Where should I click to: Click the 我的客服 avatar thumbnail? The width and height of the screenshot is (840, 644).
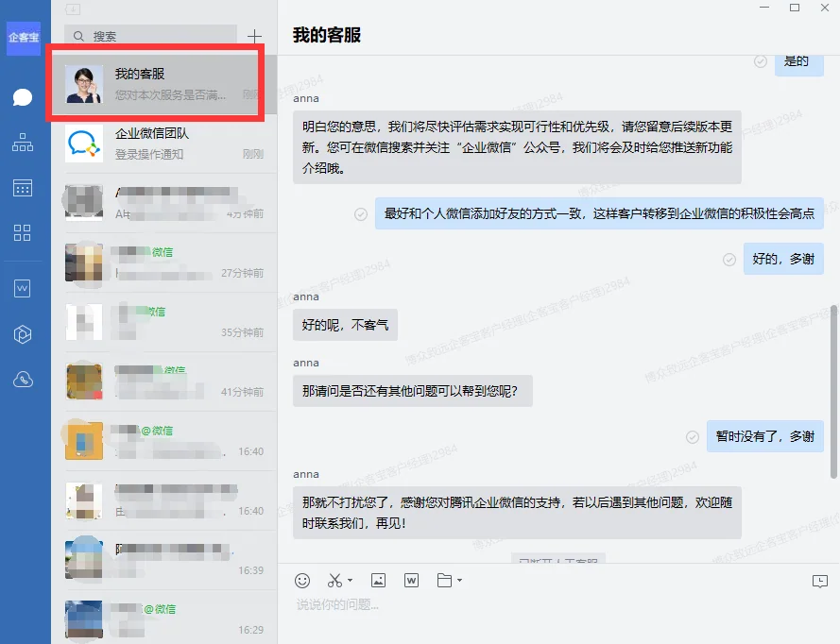tap(83, 84)
